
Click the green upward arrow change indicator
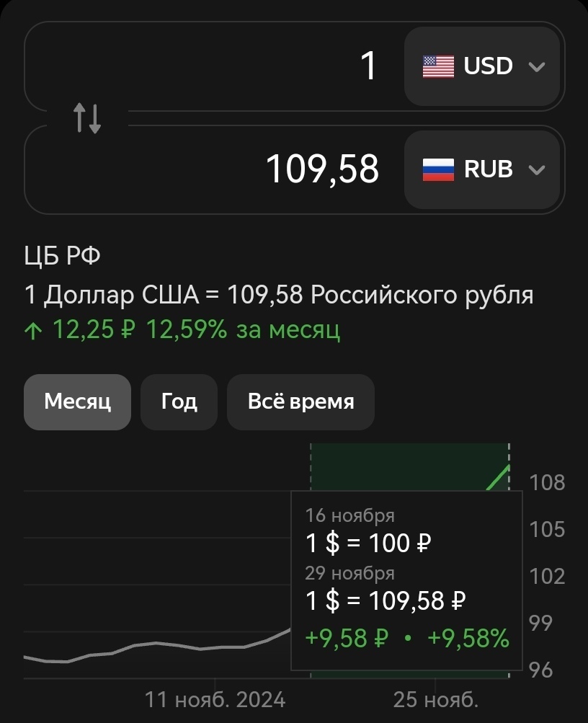tap(33, 331)
